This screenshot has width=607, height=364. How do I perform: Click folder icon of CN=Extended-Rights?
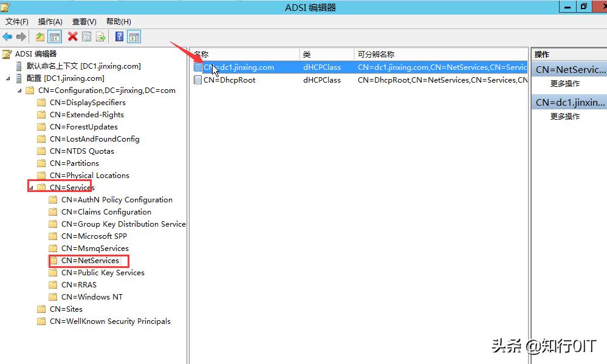pyautogui.click(x=41, y=115)
